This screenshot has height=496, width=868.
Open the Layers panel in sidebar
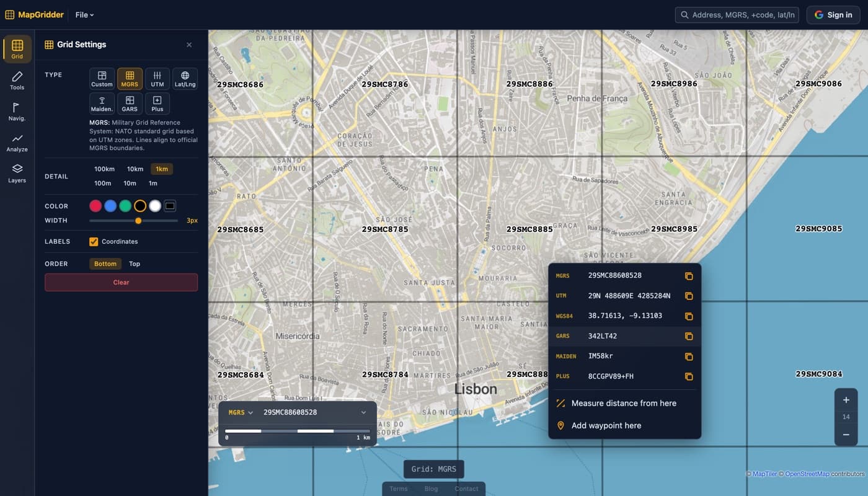tap(17, 174)
